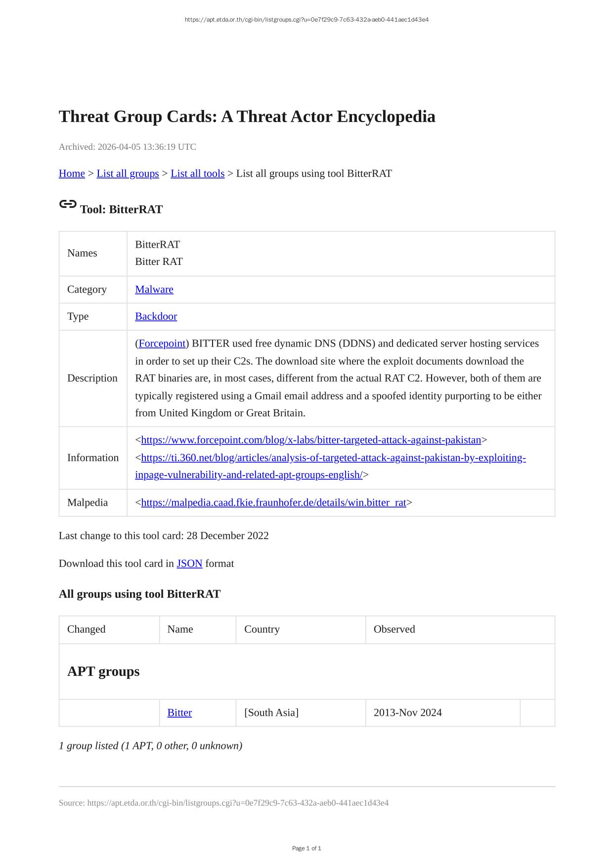Click the Observed column header
Screen dimensions: 614x868
point(394,629)
